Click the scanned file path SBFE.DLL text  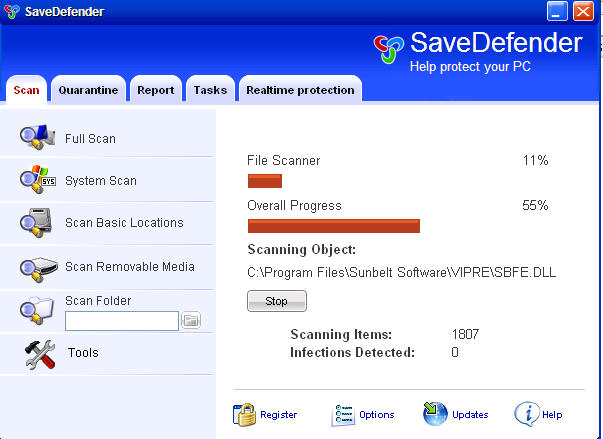(x=401, y=273)
